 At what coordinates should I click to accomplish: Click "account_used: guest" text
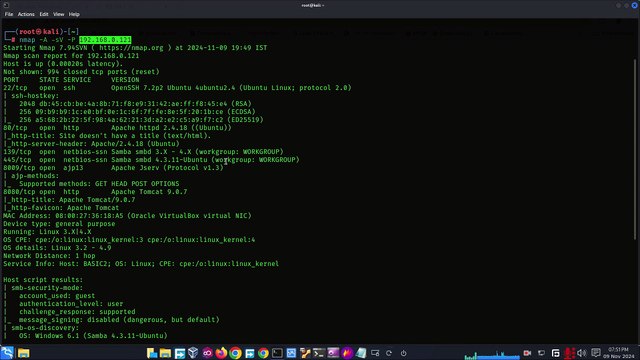point(57,296)
